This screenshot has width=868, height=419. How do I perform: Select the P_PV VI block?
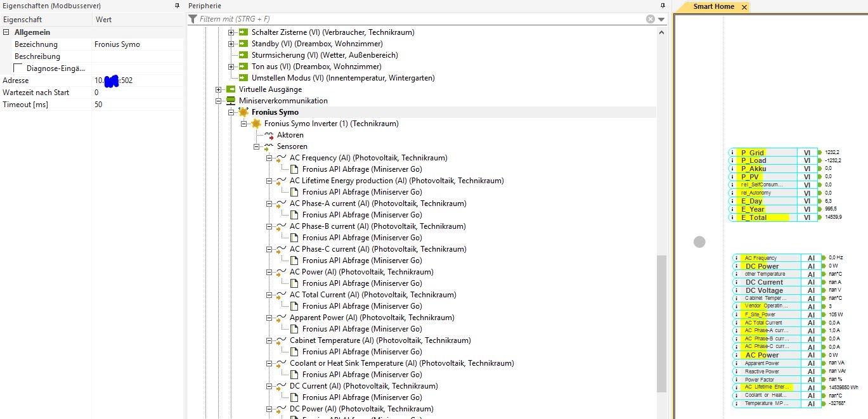click(x=773, y=177)
